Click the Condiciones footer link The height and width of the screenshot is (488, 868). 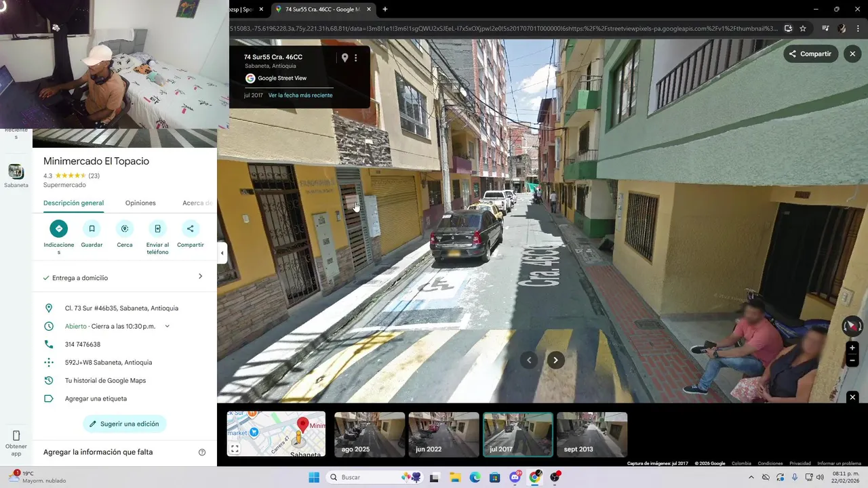(x=770, y=464)
